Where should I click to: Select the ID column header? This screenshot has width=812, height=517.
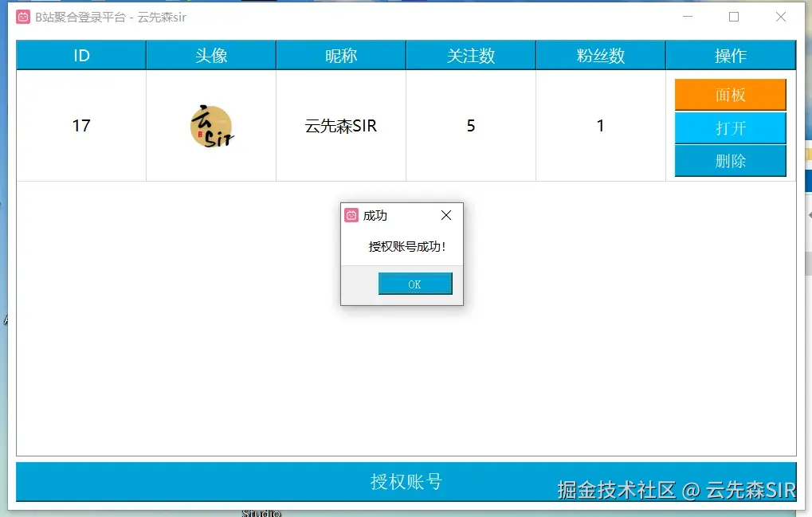(x=81, y=55)
